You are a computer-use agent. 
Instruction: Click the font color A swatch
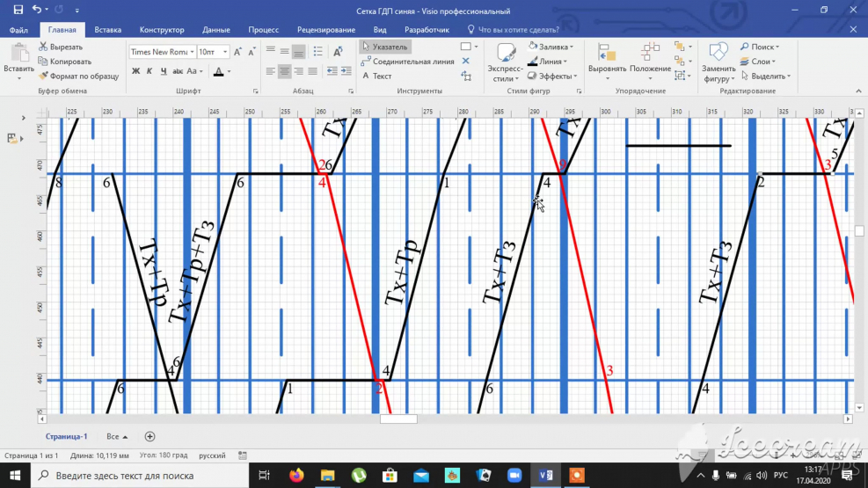pyautogui.click(x=219, y=71)
